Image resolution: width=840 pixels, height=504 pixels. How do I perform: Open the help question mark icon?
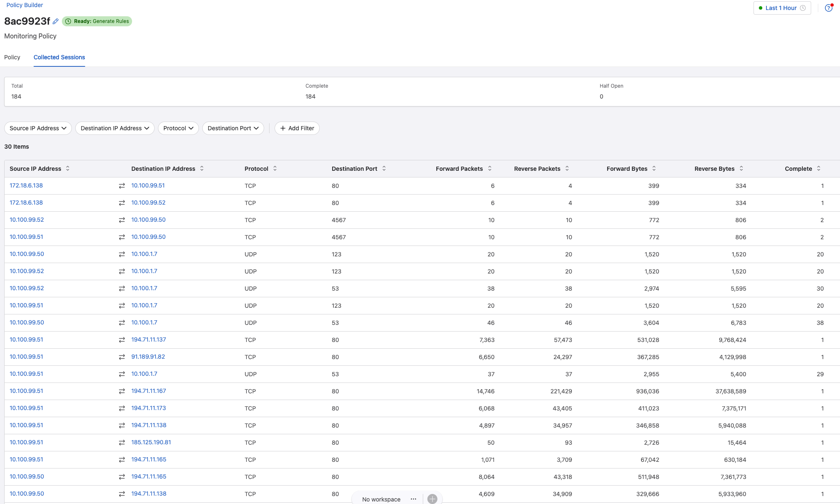[x=828, y=8]
